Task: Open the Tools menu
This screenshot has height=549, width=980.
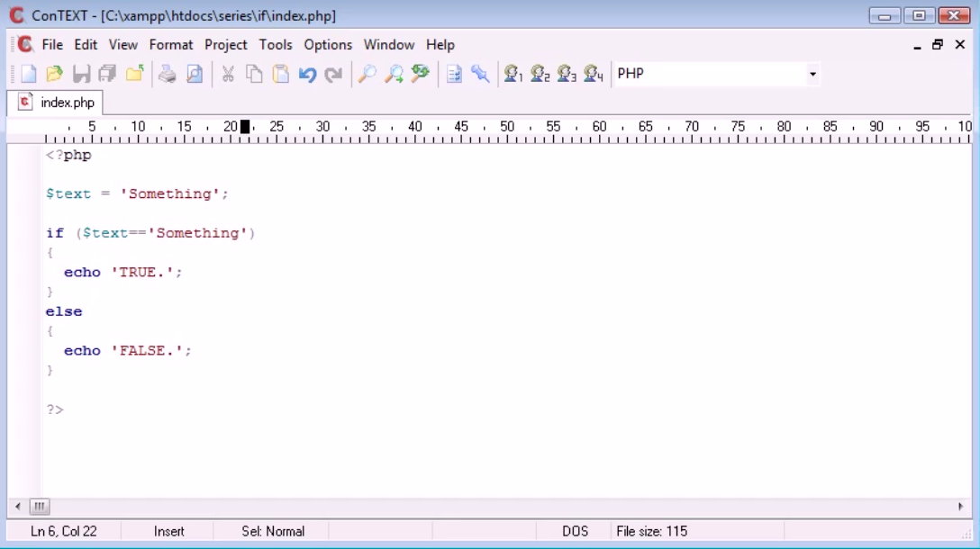Action: [276, 44]
